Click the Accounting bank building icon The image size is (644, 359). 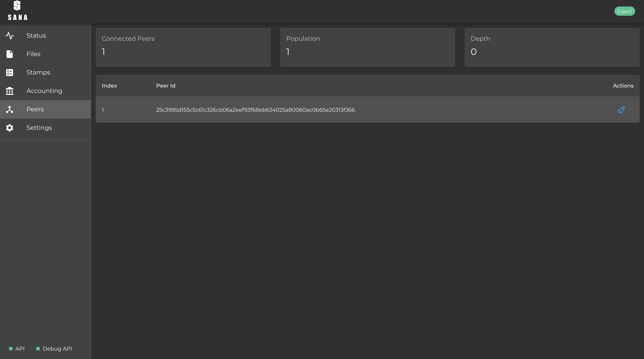(9, 91)
